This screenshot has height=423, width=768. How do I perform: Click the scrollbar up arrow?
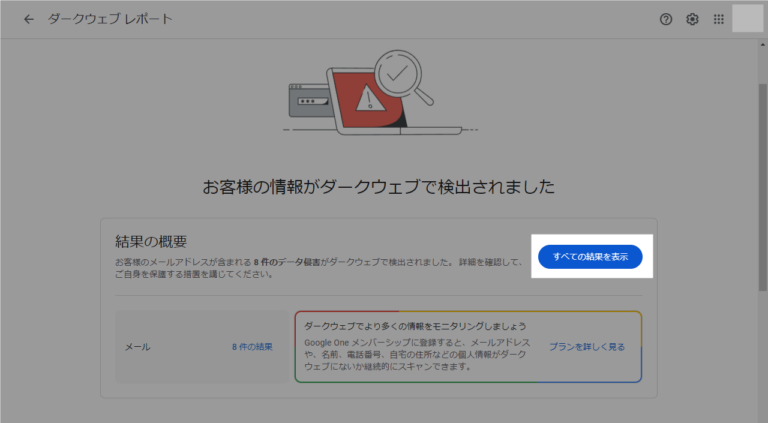click(763, 45)
